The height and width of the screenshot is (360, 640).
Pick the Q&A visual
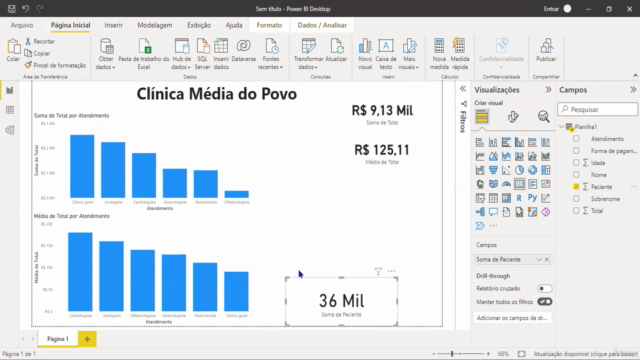tap(493, 212)
